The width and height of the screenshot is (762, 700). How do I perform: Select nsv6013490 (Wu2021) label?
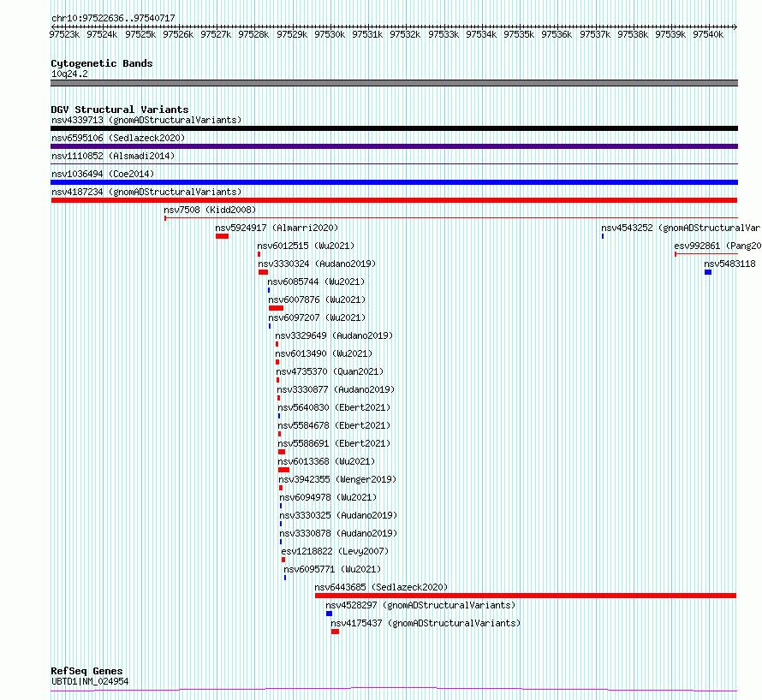(324, 353)
